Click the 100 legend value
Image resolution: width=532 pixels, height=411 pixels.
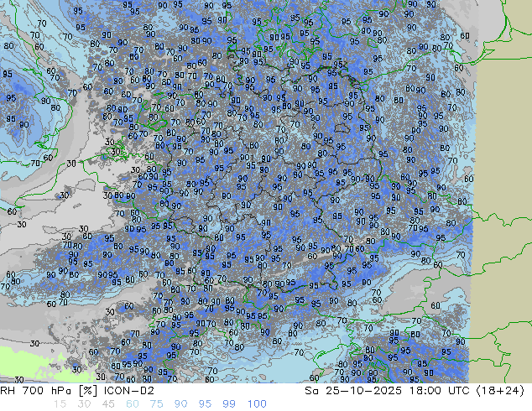pyautogui.click(x=257, y=403)
